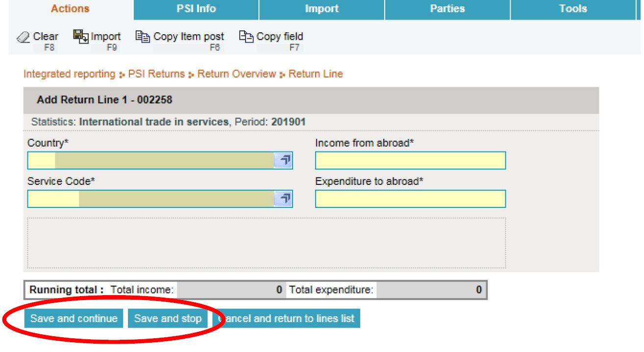Switch to the Actions tab
This screenshot has height=352, width=644.
click(70, 9)
